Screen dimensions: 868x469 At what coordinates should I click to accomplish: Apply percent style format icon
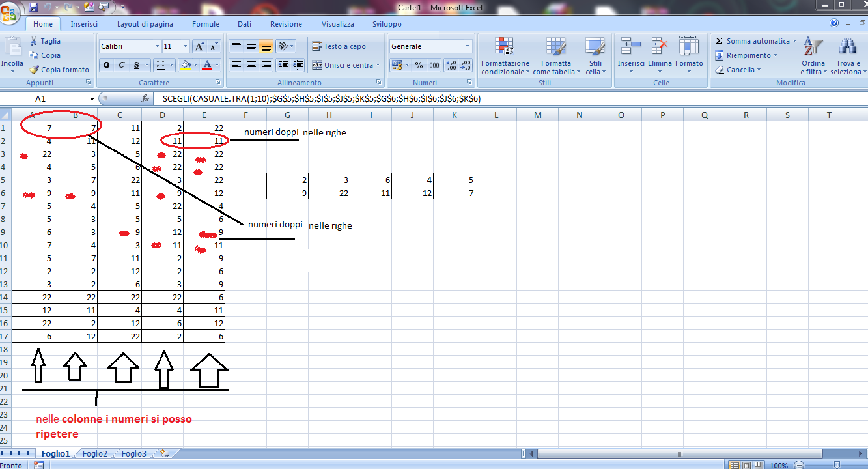(x=419, y=65)
